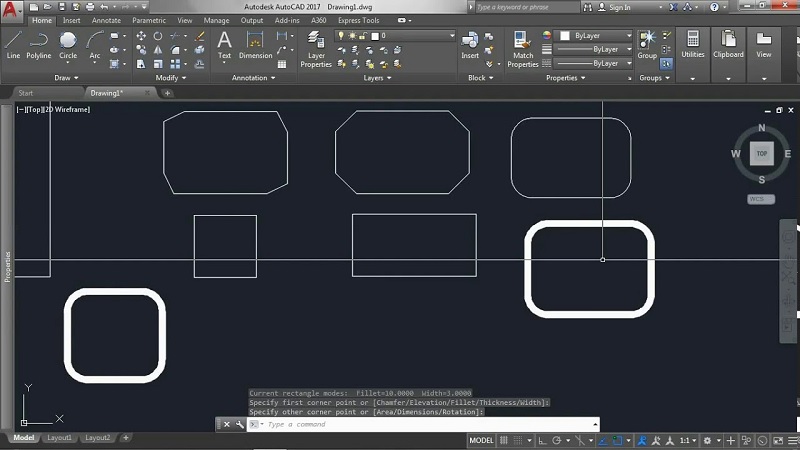800x450 pixels.
Task: Open the layer selection dropdown showing 0
Action: point(394,36)
